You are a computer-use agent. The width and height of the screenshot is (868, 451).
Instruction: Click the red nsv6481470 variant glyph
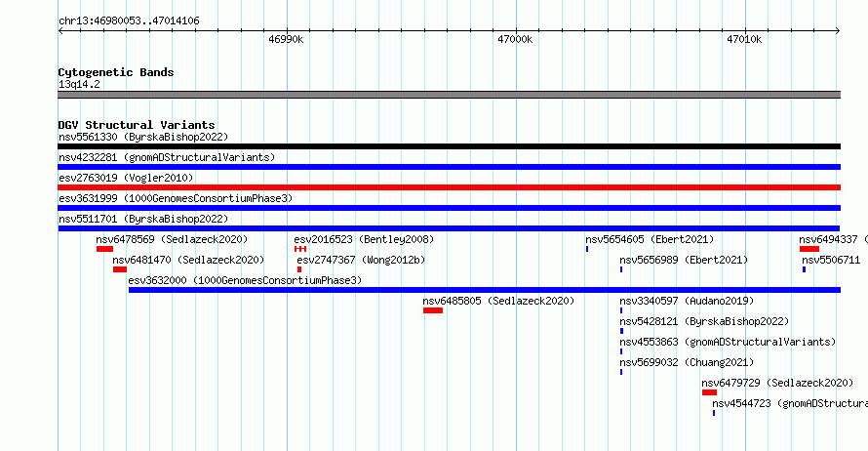pyautogui.click(x=120, y=269)
